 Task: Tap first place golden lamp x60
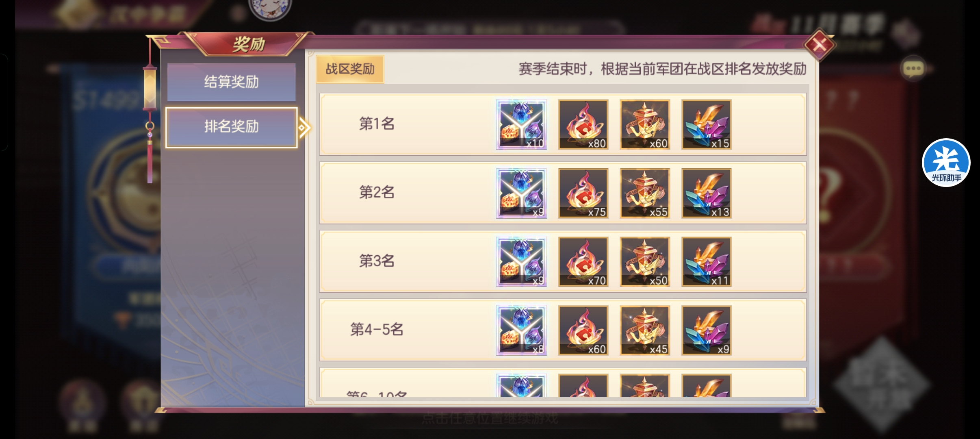(645, 124)
